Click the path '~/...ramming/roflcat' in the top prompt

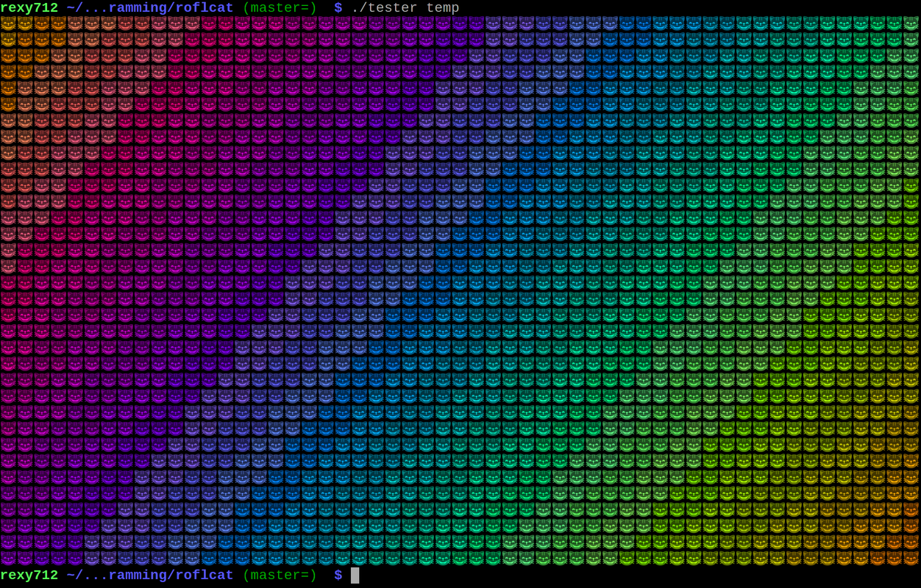pyautogui.click(x=150, y=8)
